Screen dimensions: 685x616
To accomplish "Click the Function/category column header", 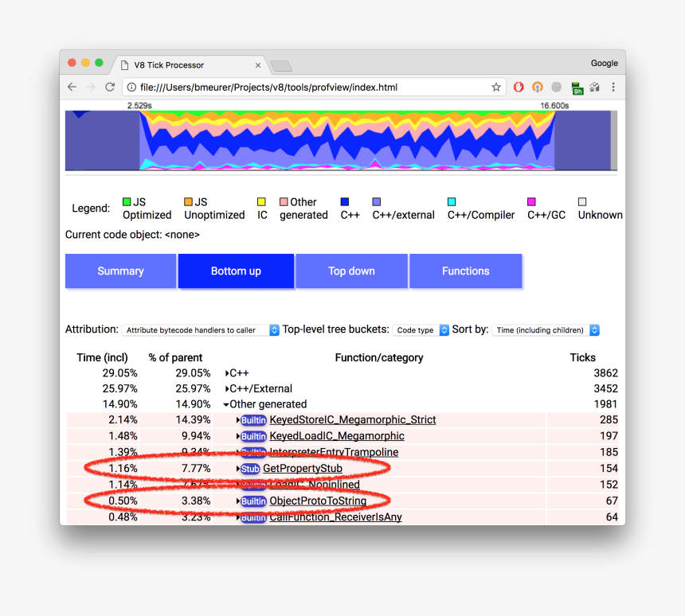I will click(x=379, y=357).
